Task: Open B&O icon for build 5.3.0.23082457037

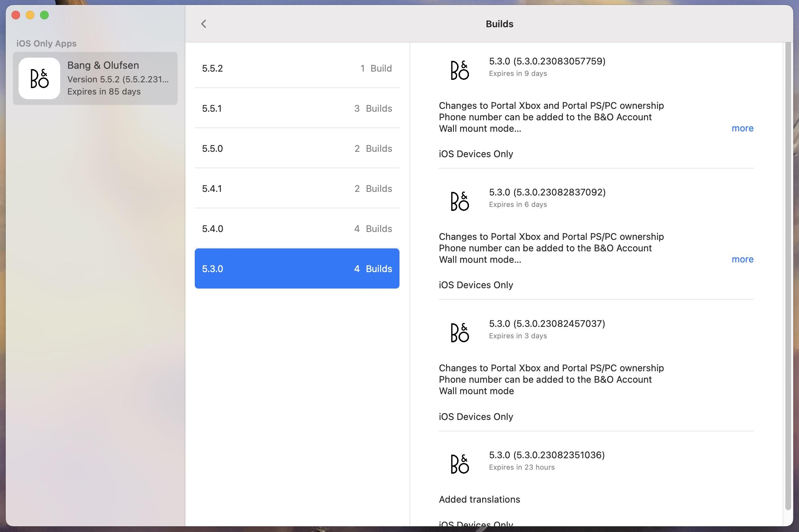Action: pos(460,333)
